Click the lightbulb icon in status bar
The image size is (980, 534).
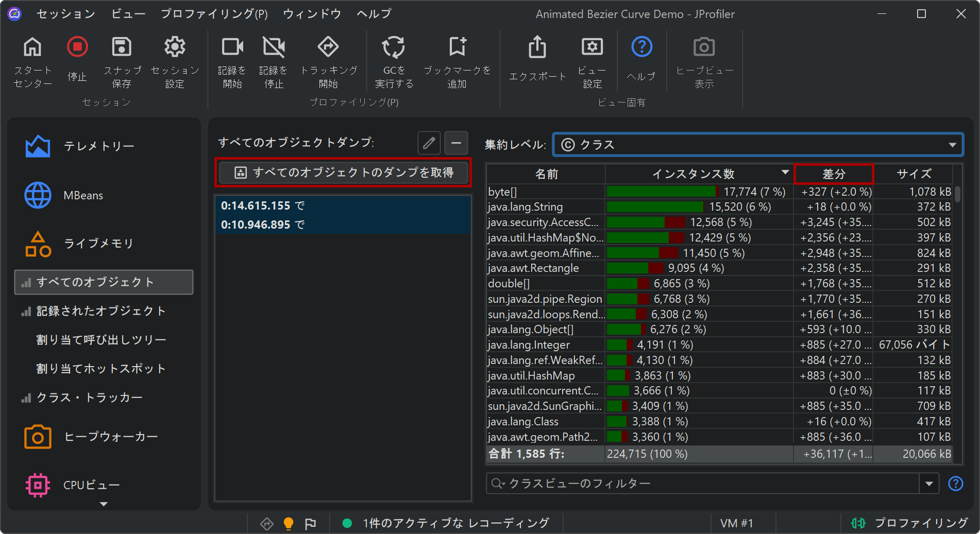point(289,524)
